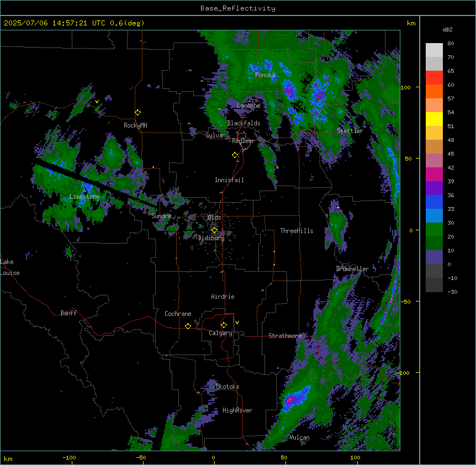
Task: Click the Strathmore label
Action: pyautogui.click(x=285, y=336)
